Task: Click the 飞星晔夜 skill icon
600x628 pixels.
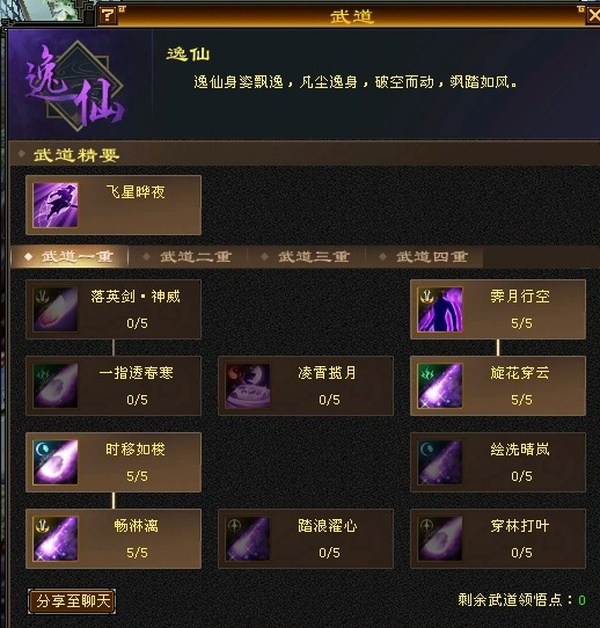Action: [x=55, y=205]
